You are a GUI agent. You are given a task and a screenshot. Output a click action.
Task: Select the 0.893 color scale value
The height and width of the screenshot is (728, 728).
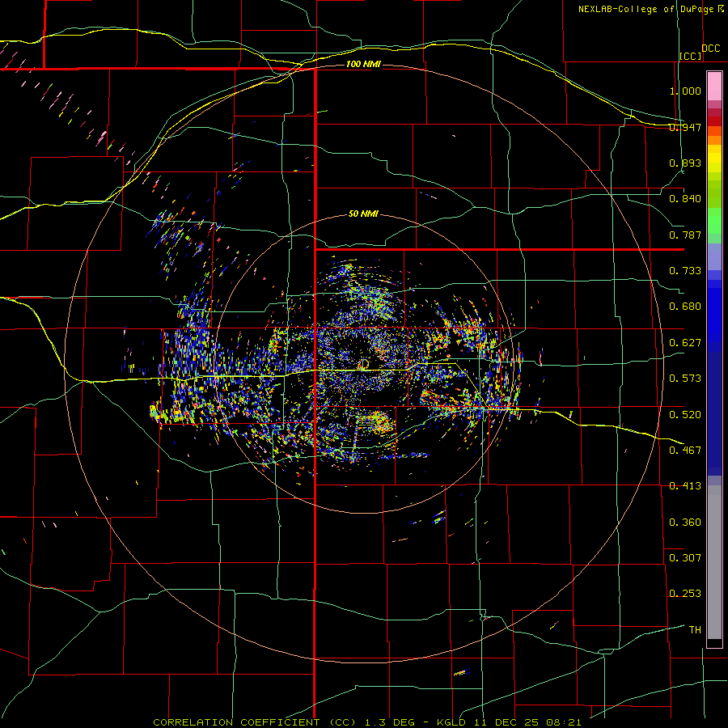click(685, 163)
